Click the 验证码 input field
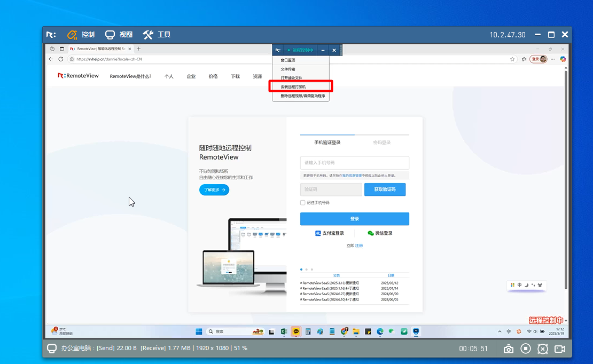Viewport: 593px width, 364px height. [331, 189]
